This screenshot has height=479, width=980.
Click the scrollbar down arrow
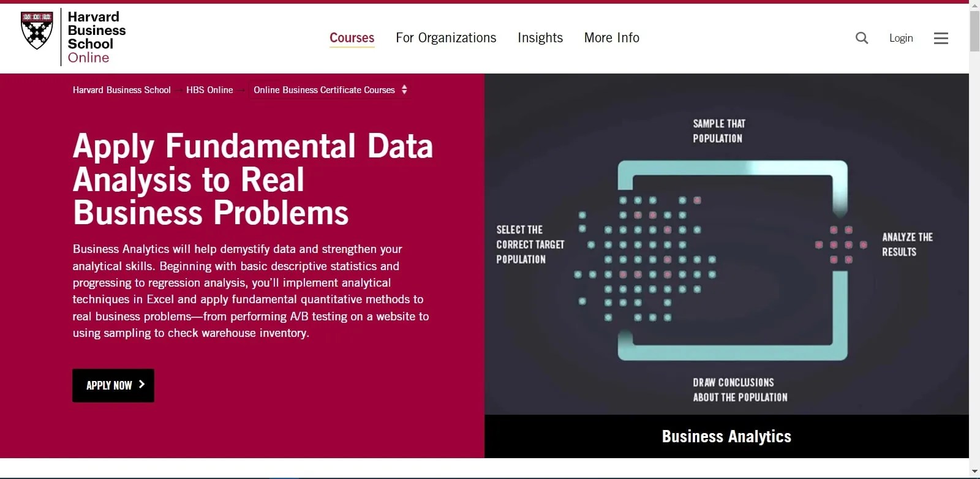pos(974,472)
